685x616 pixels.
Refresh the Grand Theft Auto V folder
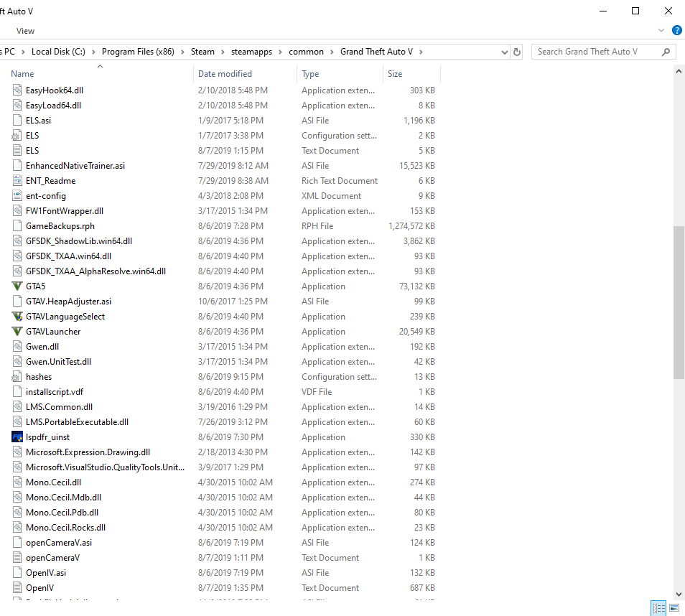[x=517, y=52]
